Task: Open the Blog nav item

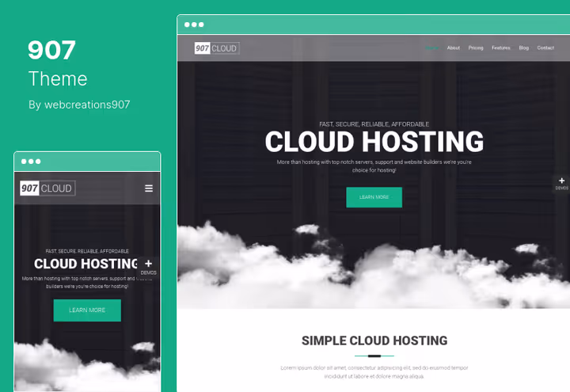Action: point(524,48)
